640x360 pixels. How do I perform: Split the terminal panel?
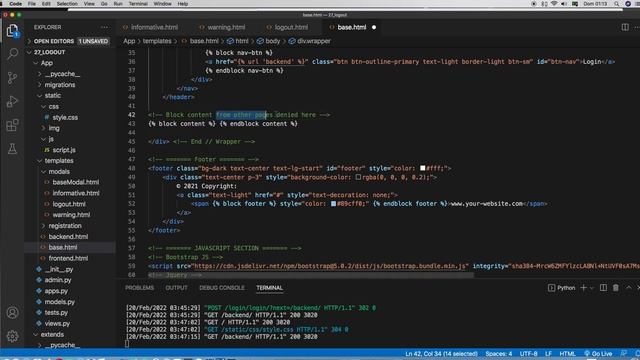pyautogui.click(x=603, y=288)
